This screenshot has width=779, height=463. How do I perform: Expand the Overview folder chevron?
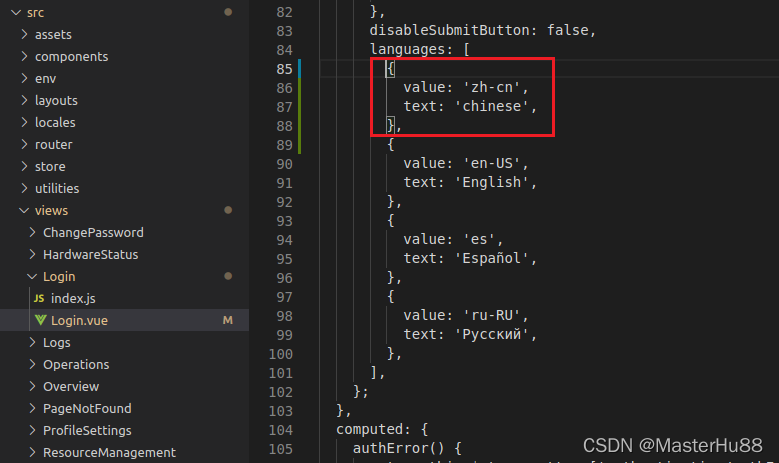(32, 386)
